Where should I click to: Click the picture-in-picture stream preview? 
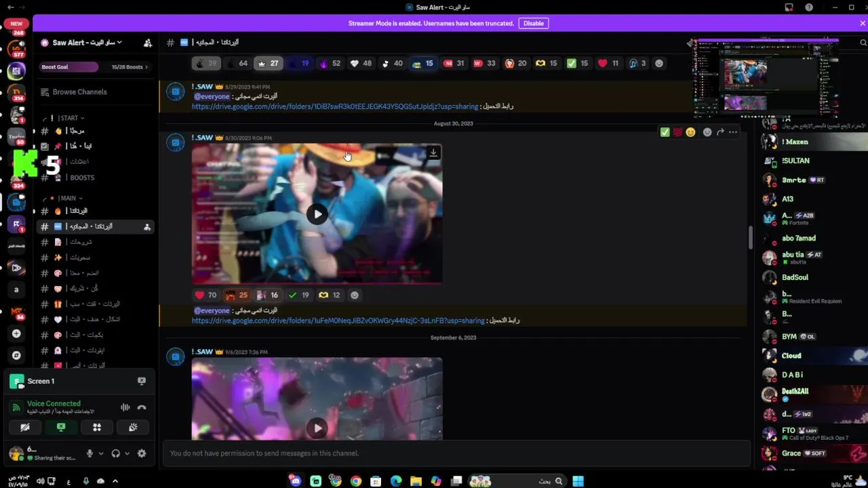point(766,79)
